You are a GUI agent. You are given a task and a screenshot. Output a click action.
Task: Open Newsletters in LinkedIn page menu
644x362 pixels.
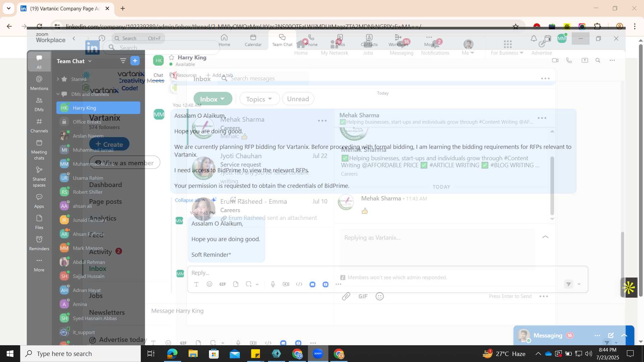107,312
